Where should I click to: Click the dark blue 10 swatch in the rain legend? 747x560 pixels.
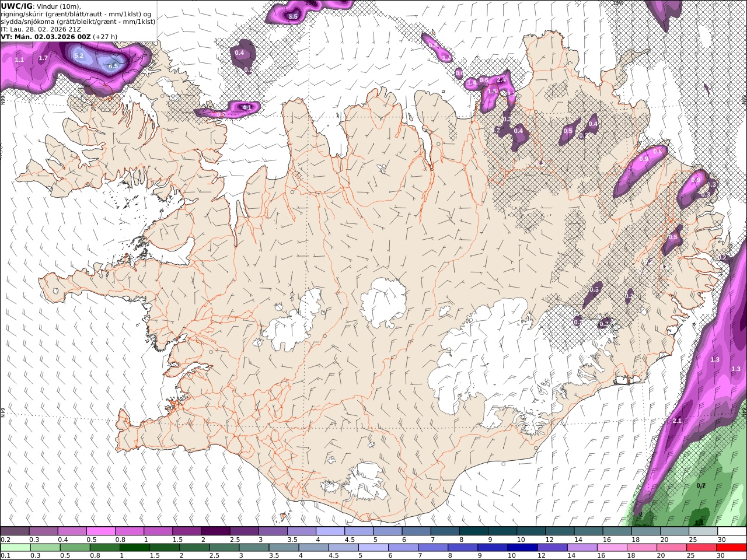(x=522, y=548)
